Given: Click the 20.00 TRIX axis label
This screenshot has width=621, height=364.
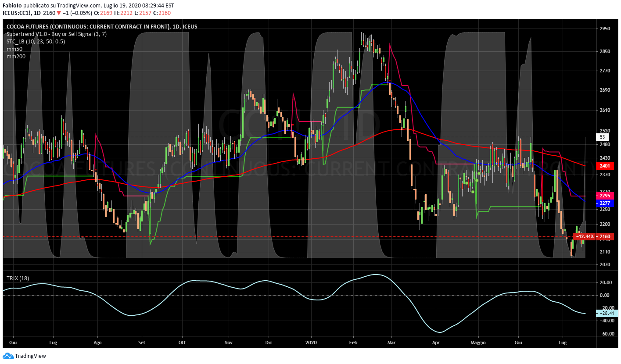Looking at the screenshot, I should point(606,282).
